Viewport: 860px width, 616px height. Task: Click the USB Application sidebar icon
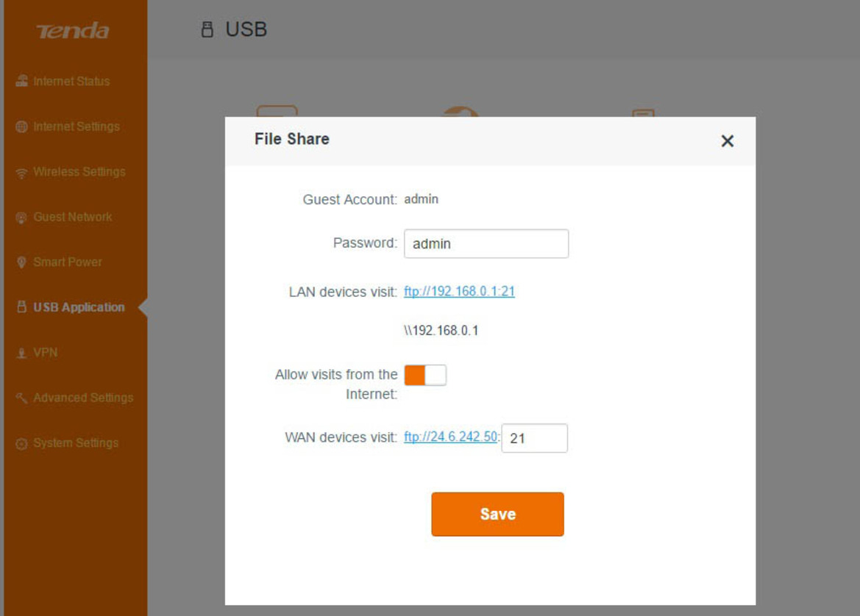pyautogui.click(x=21, y=307)
